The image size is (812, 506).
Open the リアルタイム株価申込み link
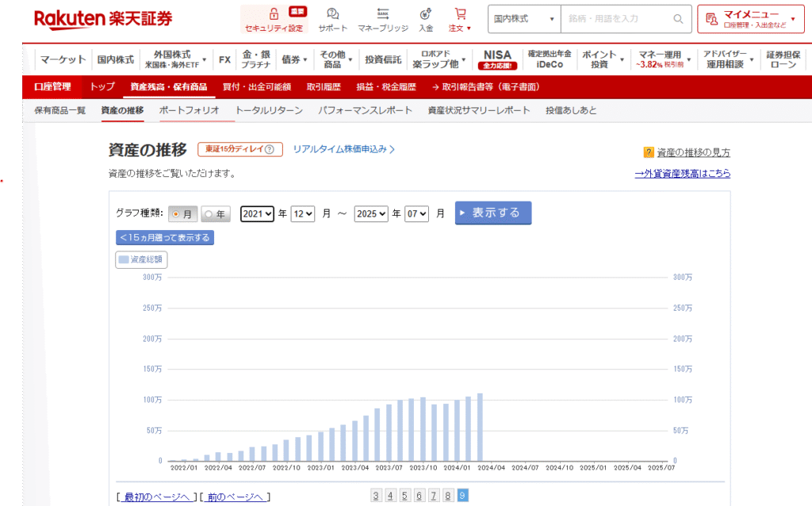point(343,149)
